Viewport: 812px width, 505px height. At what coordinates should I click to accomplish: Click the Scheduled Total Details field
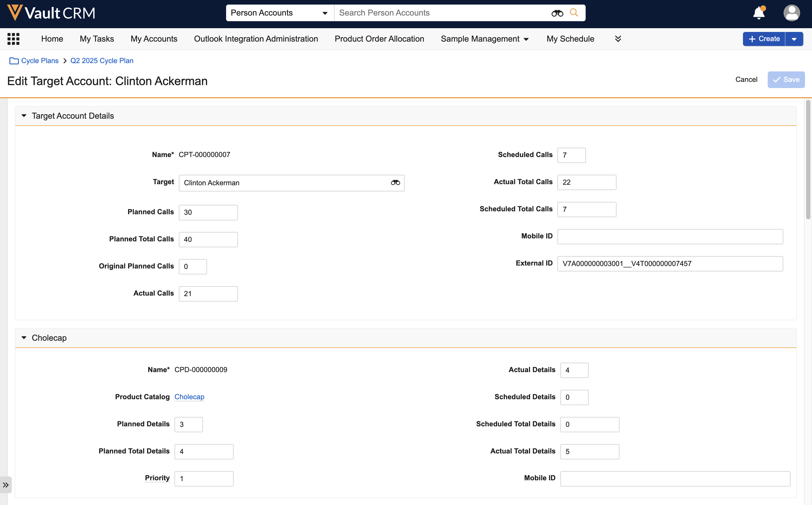click(590, 424)
